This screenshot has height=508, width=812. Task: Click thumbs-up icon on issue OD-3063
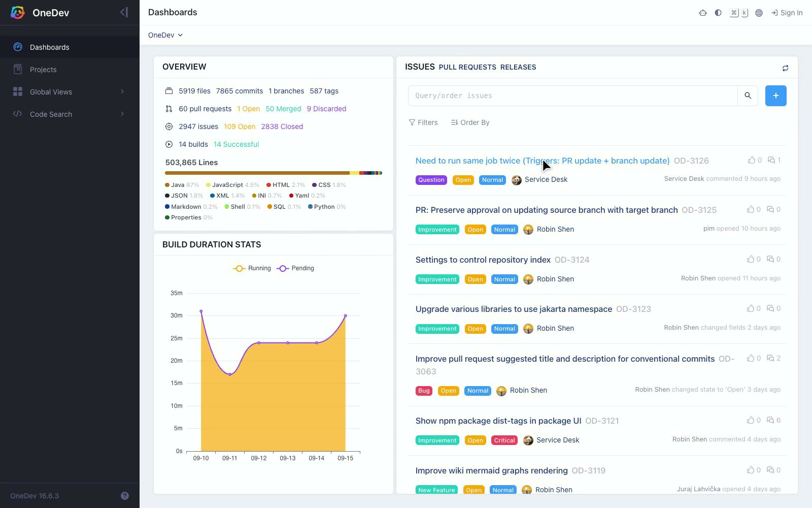(x=751, y=358)
